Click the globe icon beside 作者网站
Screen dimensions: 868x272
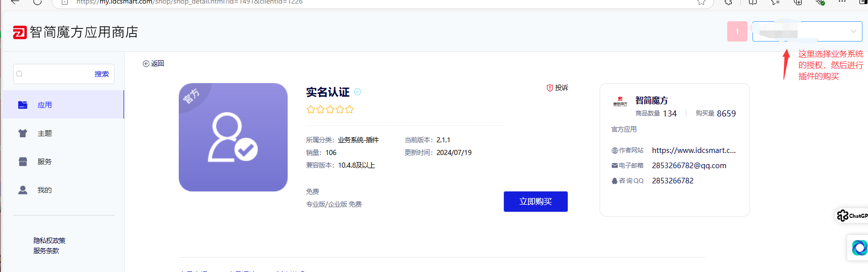(615, 150)
